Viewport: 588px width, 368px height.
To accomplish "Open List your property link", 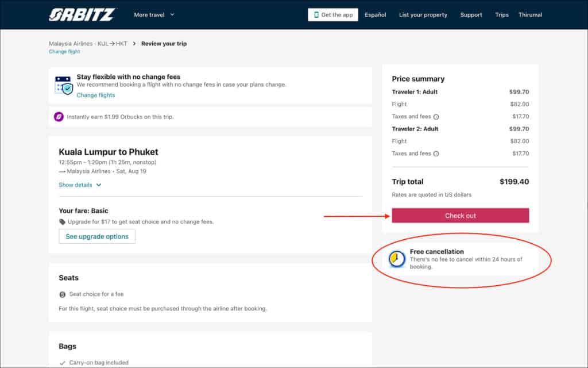I will pyautogui.click(x=423, y=14).
